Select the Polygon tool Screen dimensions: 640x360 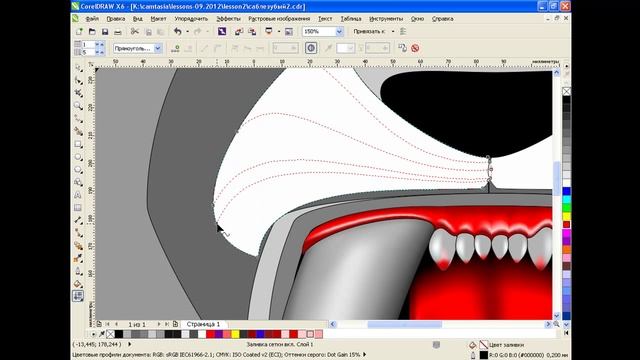click(78, 169)
